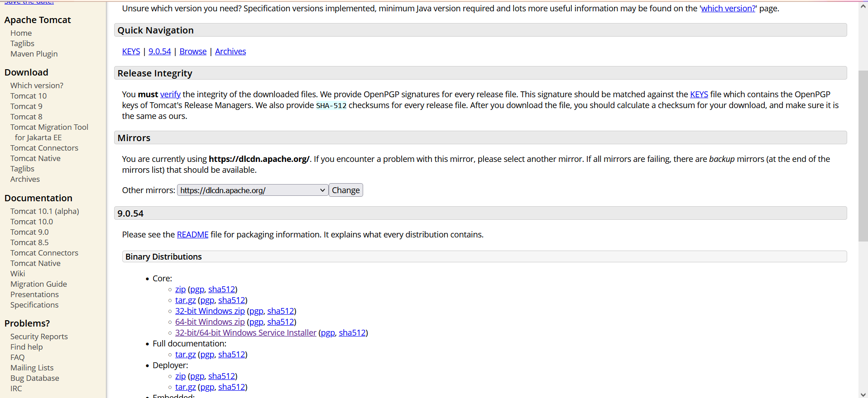Screen dimensions: 868x398
Task: Open sha512 checksum for Core zip
Action: [x=222, y=289]
